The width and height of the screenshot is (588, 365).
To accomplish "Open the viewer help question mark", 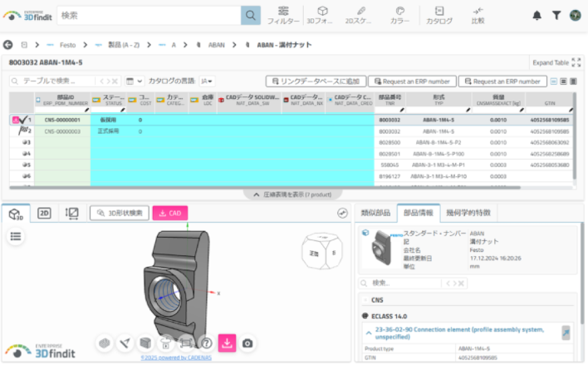I will pyautogui.click(x=205, y=343).
